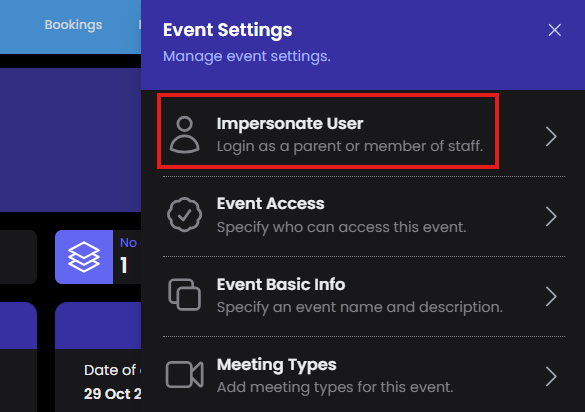
Task: Open the Event Basic Info entry title
Action: coord(281,284)
